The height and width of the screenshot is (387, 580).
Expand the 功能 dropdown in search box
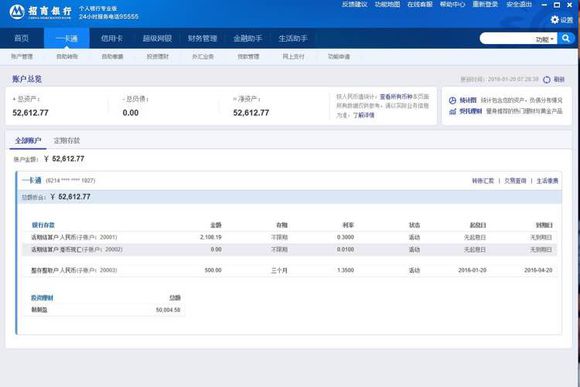tap(545, 39)
